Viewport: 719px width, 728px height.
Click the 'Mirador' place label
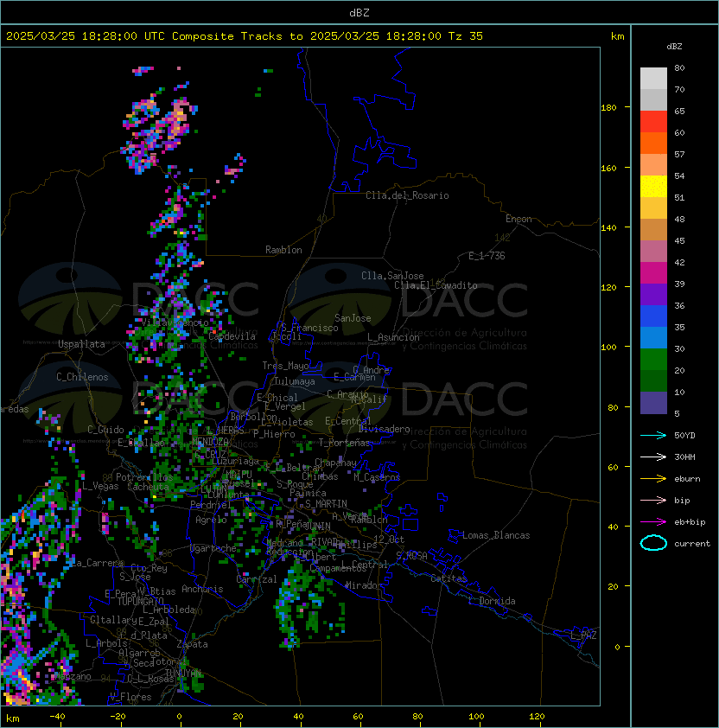coord(364,585)
